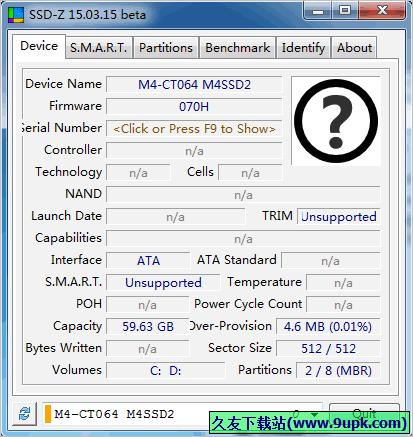Click the Cells n/a field
The image size is (413, 437).
click(x=250, y=173)
